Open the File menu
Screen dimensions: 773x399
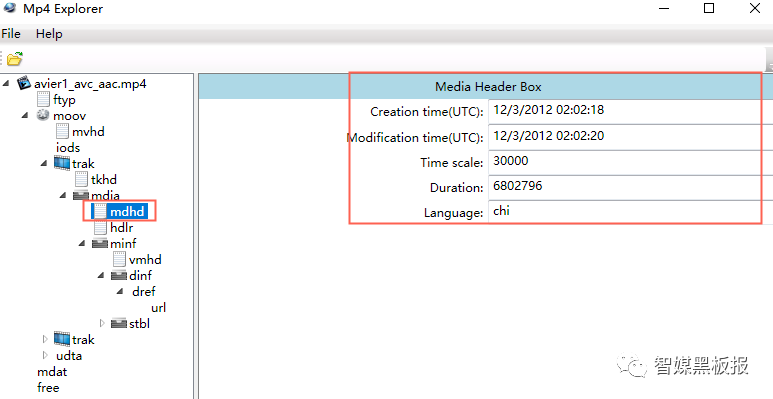pyautogui.click(x=11, y=34)
